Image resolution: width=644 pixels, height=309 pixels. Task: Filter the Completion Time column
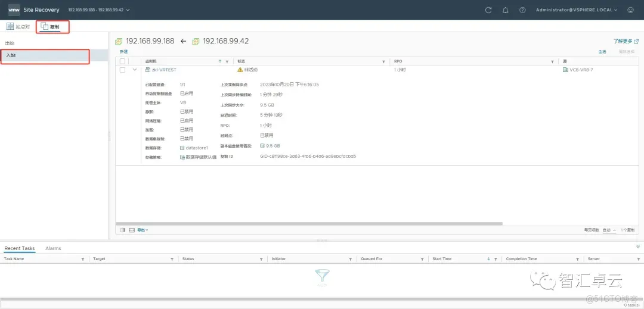tap(578, 259)
